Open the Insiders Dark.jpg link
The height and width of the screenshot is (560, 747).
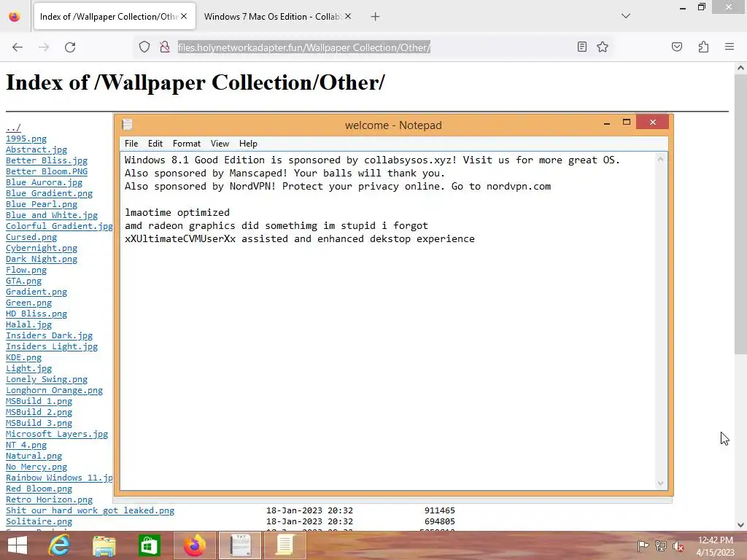(49, 335)
